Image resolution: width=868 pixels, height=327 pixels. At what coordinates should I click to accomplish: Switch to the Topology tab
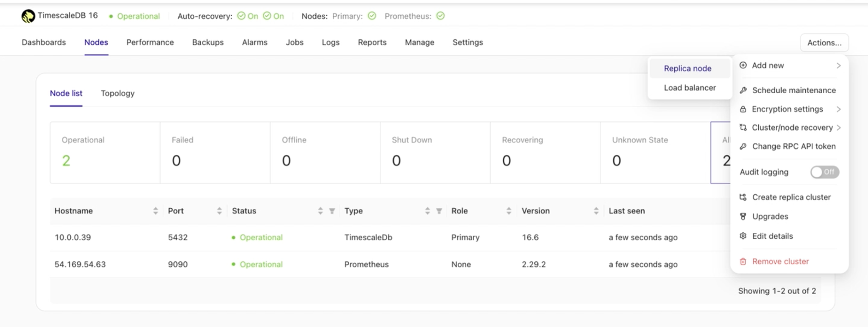pyautogui.click(x=117, y=93)
